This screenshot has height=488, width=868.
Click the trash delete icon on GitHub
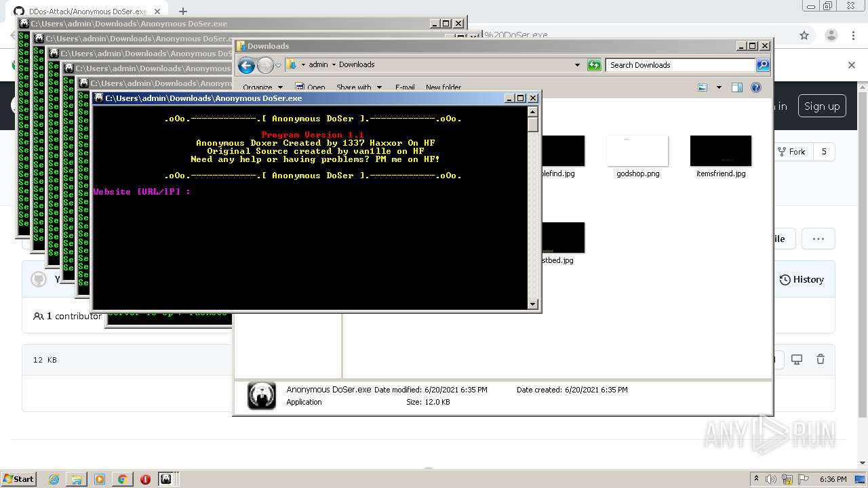(x=821, y=360)
